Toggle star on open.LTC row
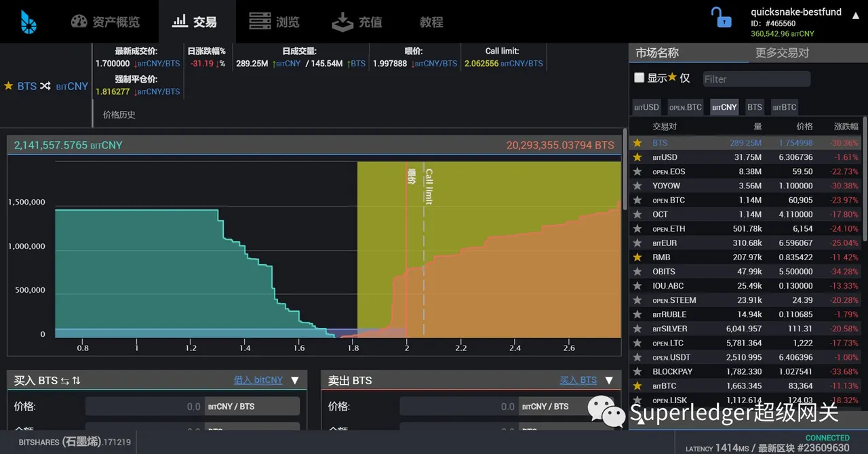This screenshot has height=454, width=868. [x=637, y=342]
